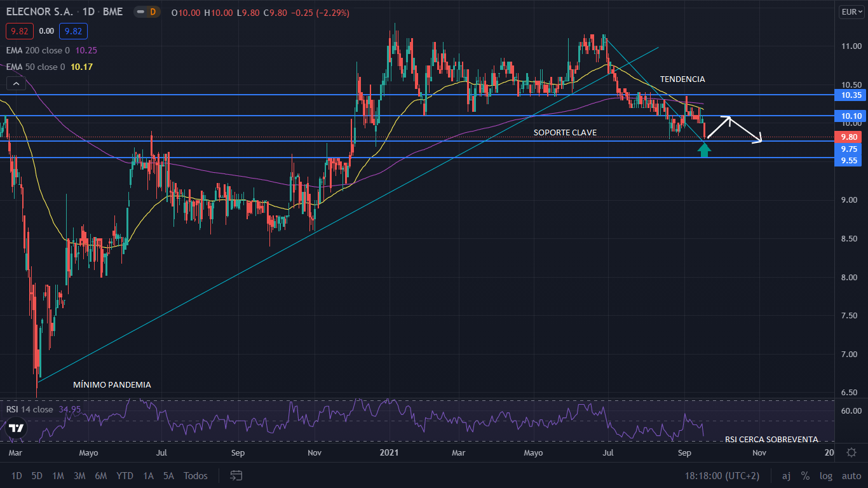Screen dimensions: 868x488
Task: Select the YTD time range
Action: click(x=125, y=475)
